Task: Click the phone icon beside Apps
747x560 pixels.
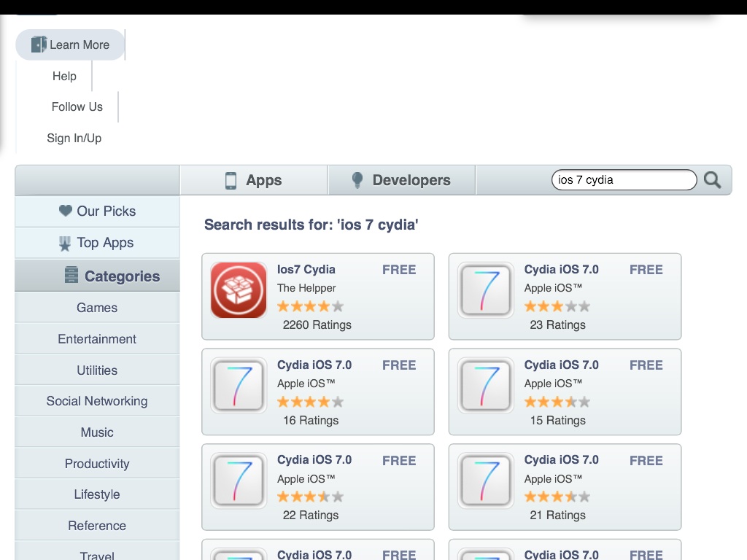Action: [231, 181]
